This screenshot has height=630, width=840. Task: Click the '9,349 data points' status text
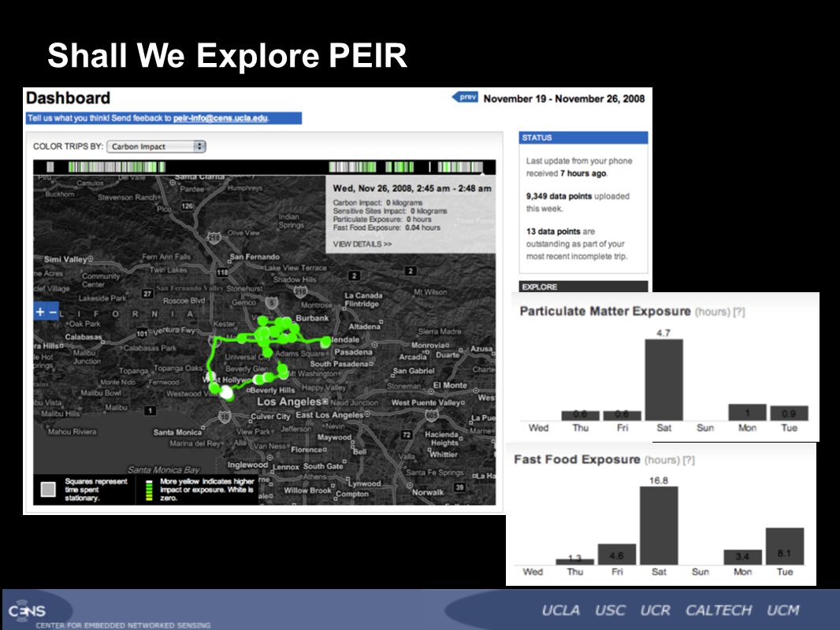click(559, 196)
